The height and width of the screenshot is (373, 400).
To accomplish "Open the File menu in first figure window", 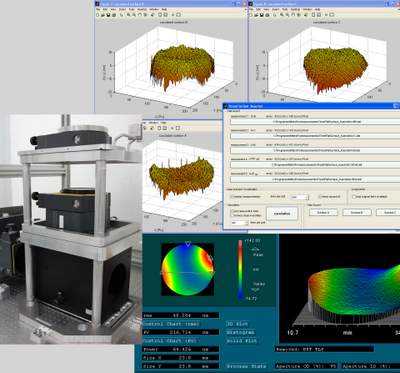I will (x=98, y=10).
